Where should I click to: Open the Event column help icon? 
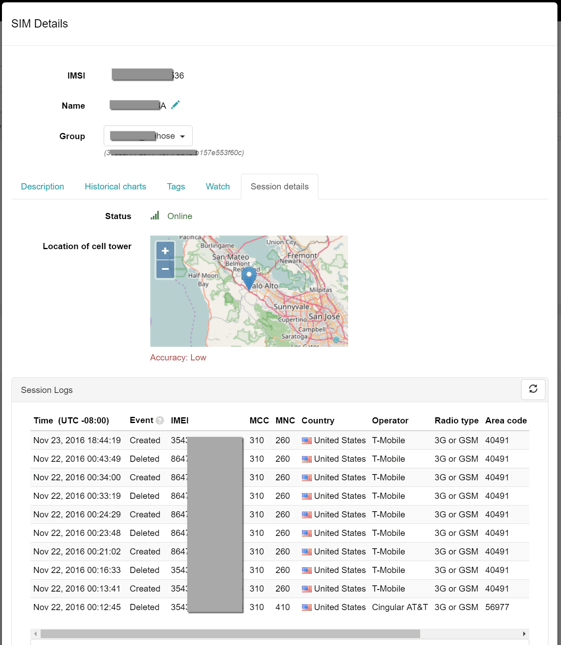pos(160,420)
